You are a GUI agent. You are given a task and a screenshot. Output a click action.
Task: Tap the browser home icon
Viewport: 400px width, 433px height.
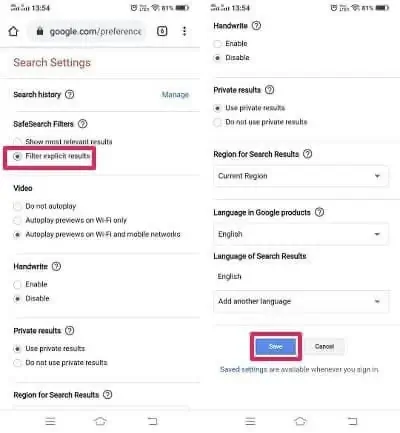(13, 31)
